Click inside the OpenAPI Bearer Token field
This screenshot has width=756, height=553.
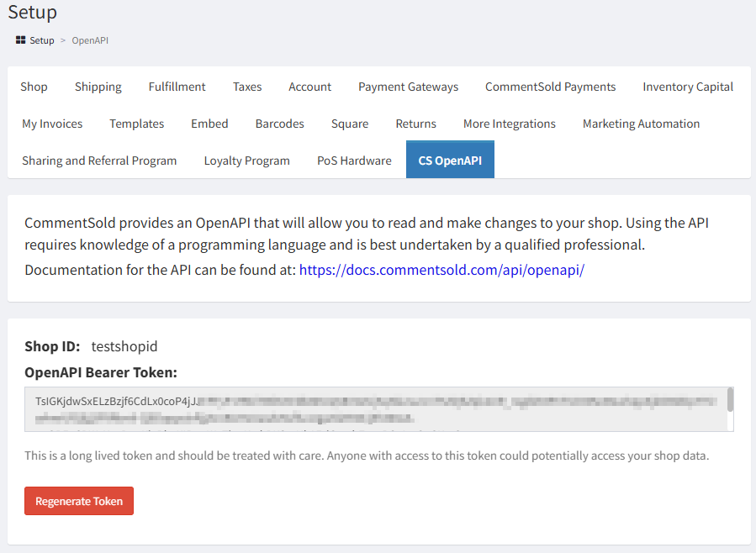pyautogui.click(x=379, y=409)
